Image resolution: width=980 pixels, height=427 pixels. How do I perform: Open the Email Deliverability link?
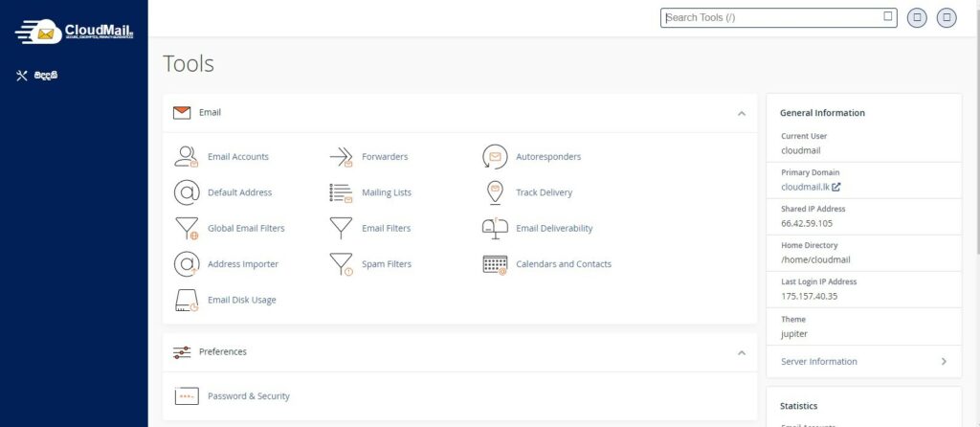(x=554, y=228)
